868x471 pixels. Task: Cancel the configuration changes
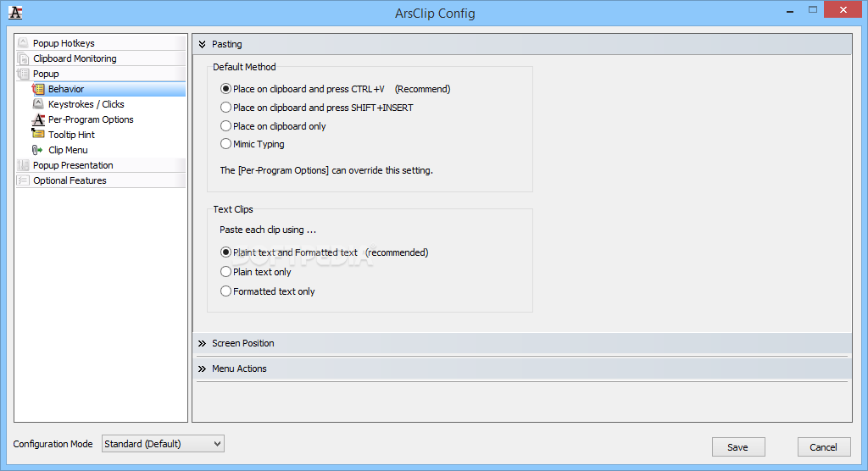click(x=823, y=447)
